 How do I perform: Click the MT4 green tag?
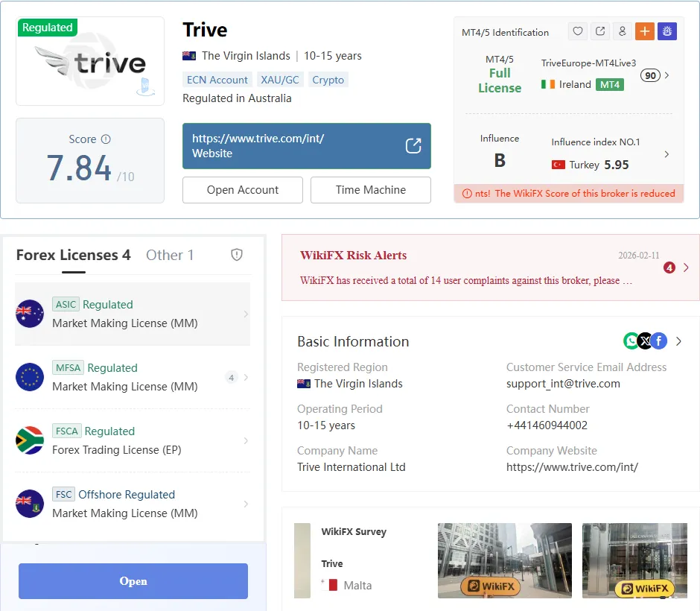[610, 84]
